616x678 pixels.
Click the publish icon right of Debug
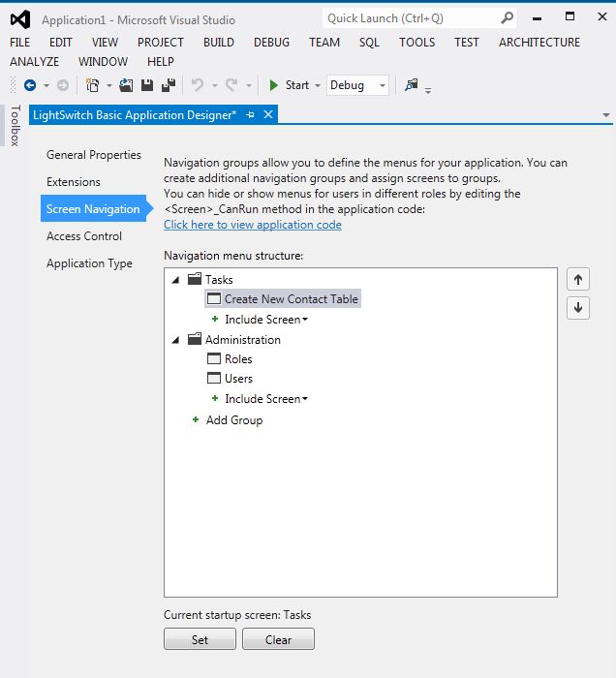[x=411, y=85]
